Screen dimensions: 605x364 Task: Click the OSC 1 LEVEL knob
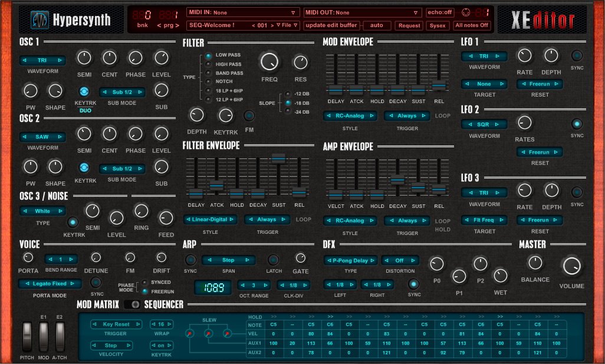[162, 58]
